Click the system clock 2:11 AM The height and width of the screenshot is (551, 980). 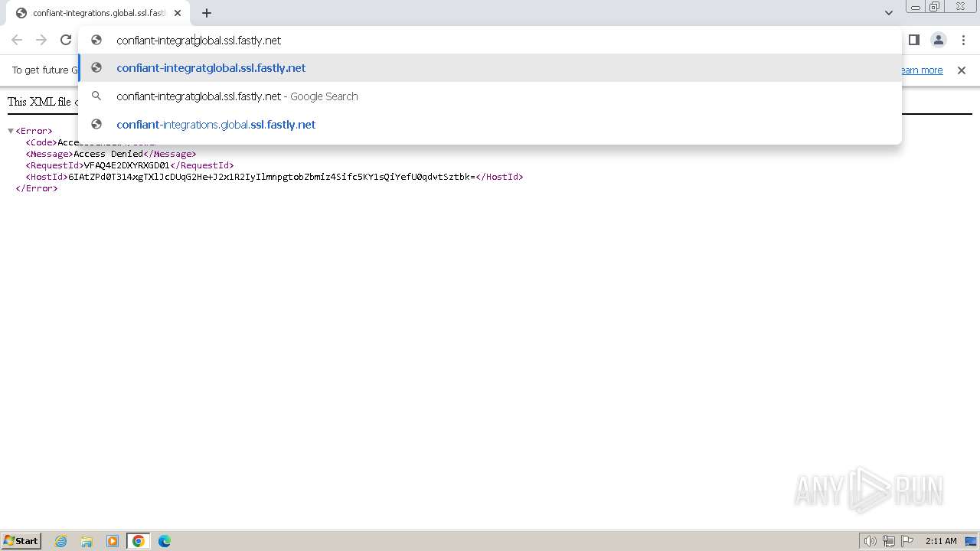pos(941,541)
